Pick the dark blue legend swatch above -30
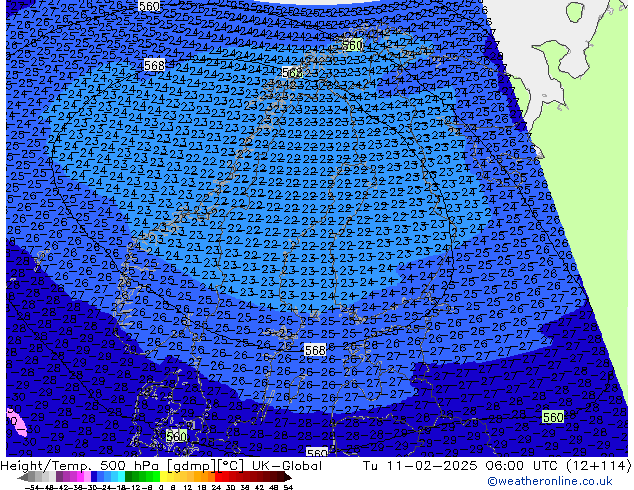This screenshot has height=490, width=634. [x=94, y=478]
